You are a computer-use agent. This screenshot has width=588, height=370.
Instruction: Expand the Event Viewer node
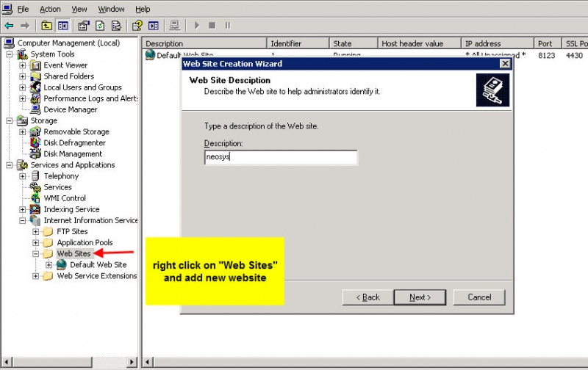[x=23, y=65]
